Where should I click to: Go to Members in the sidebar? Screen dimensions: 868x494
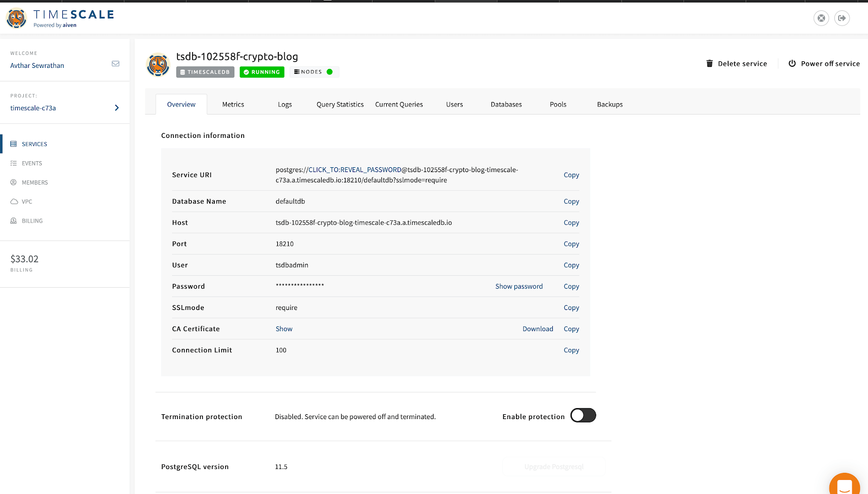[x=35, y=182]
